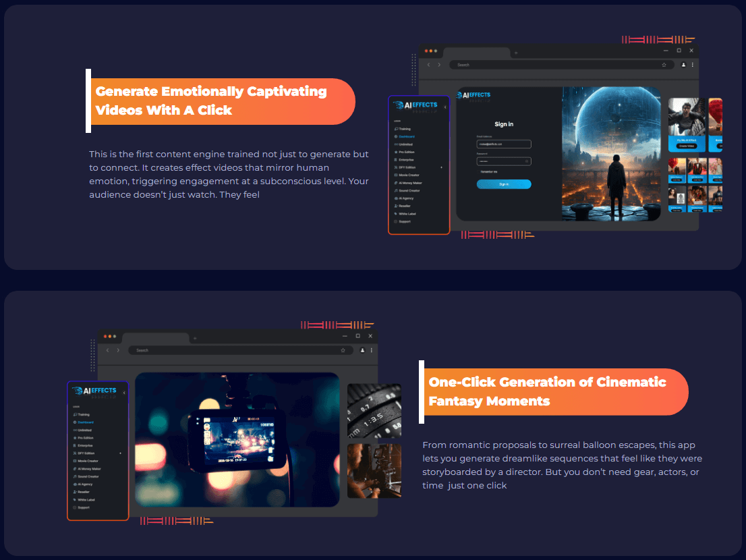Click the blue Sign in button

(x=504, y=184)
